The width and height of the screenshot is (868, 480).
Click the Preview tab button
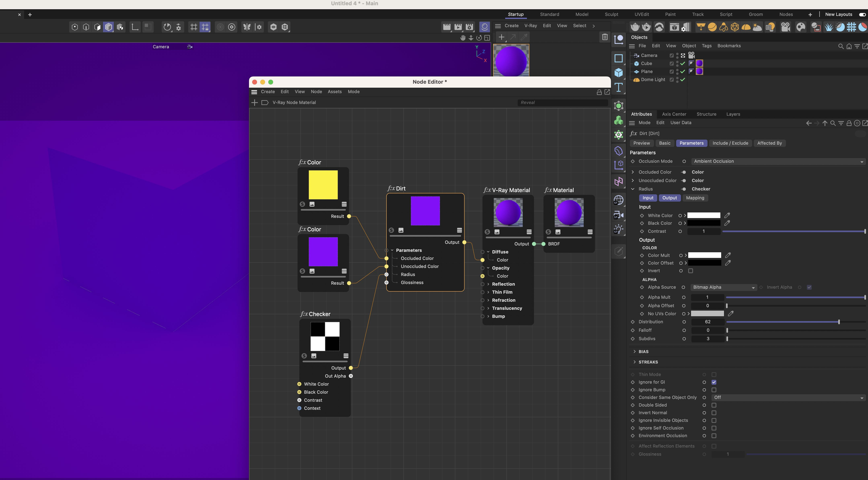[641, 143]
